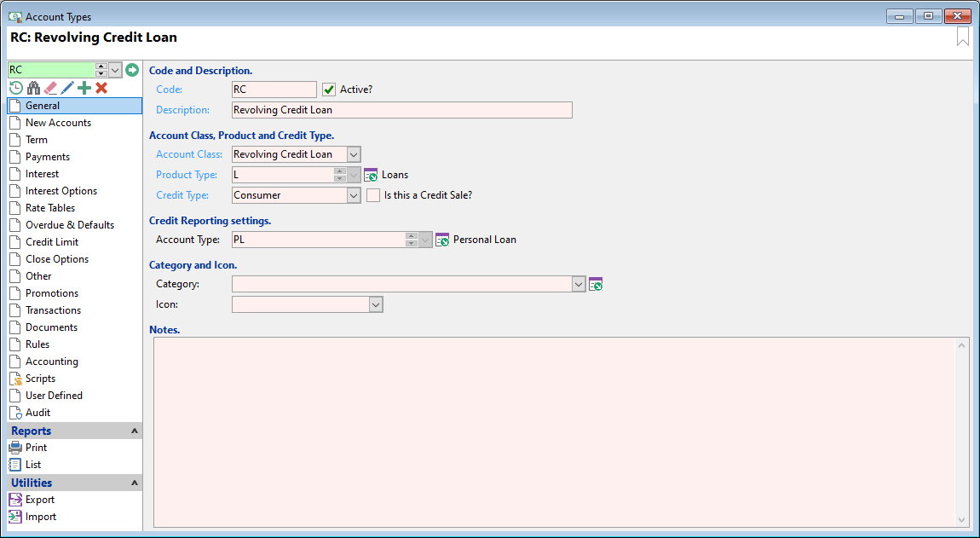Open the Credit Type Consumer dropdown
Image resolution: width=980 pixels, height=538 pixels.
[x=354, y=195]
